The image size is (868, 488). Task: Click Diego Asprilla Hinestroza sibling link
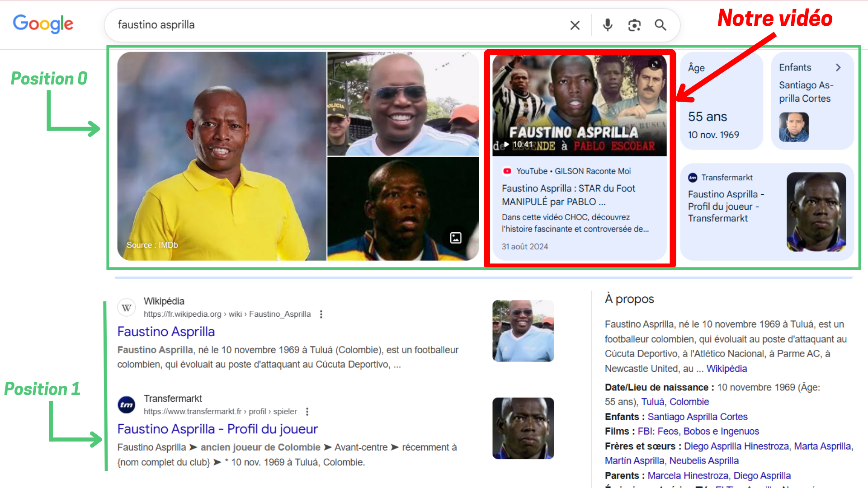point(736,446)
